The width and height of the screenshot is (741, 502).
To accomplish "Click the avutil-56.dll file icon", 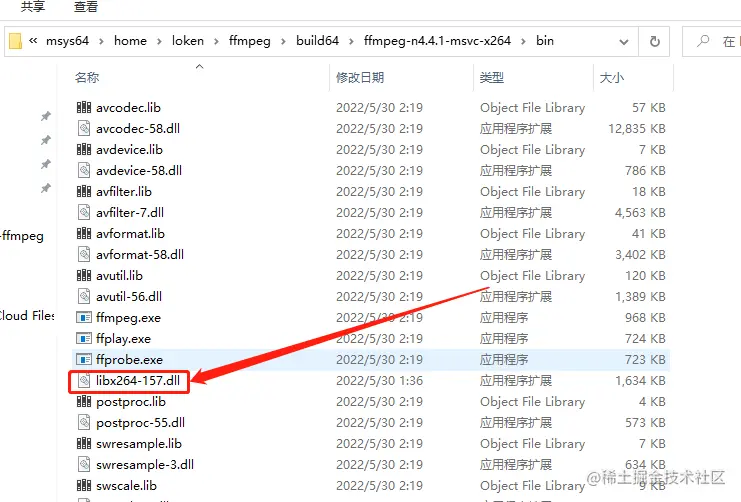I will [84, 296].
